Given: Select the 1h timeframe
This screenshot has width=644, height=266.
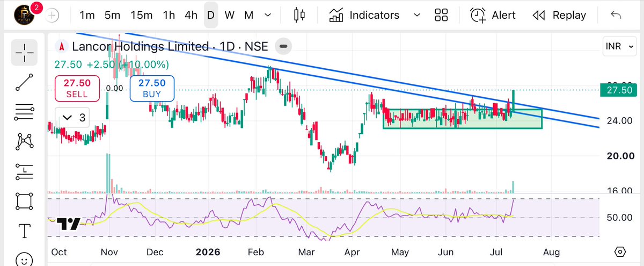Looking at the screenshot, I should [169, 15].
